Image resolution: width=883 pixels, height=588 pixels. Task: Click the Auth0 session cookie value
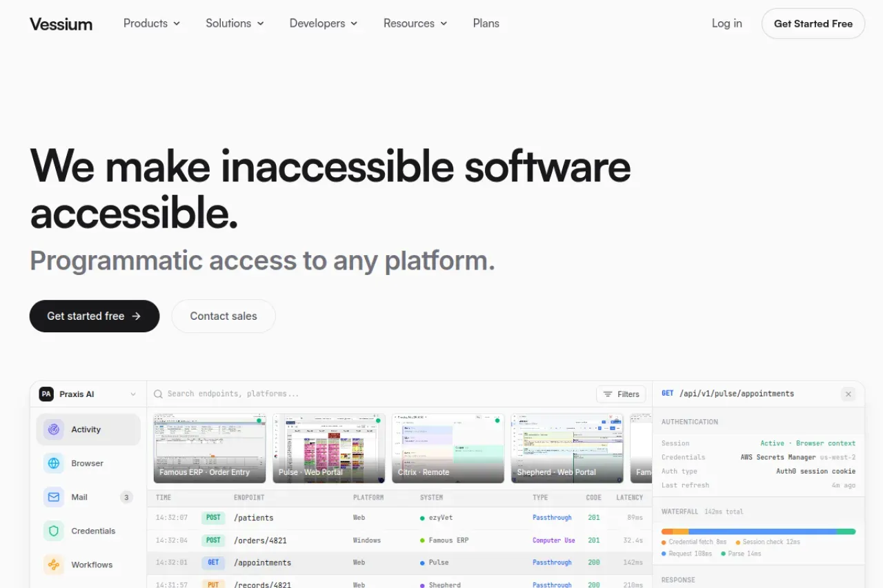pyautogui.click(x=816, y=472)
